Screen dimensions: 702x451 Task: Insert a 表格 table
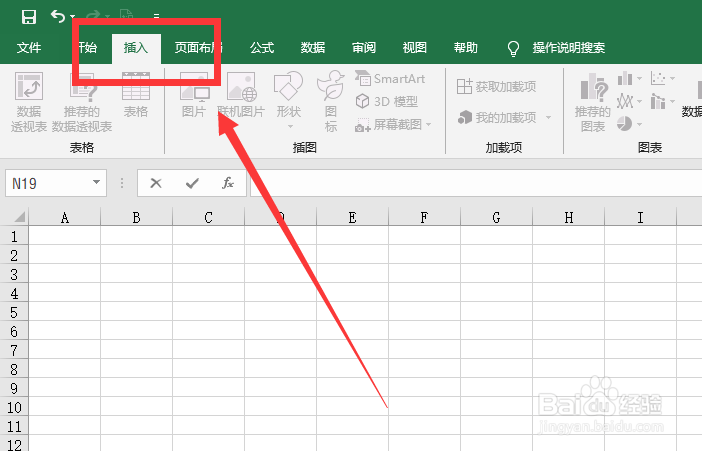point(136,95)
